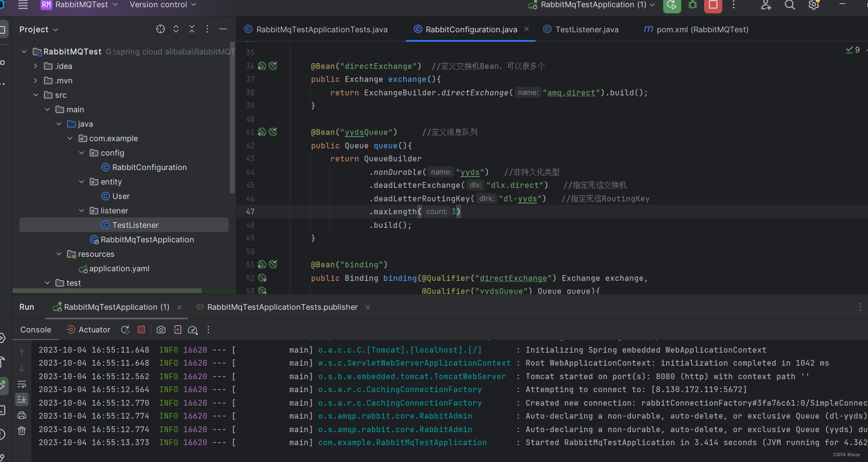Rerun application from Run console toolbar
Image resolution: width=868 pixels, height=462 pixels.
(125, 330)
